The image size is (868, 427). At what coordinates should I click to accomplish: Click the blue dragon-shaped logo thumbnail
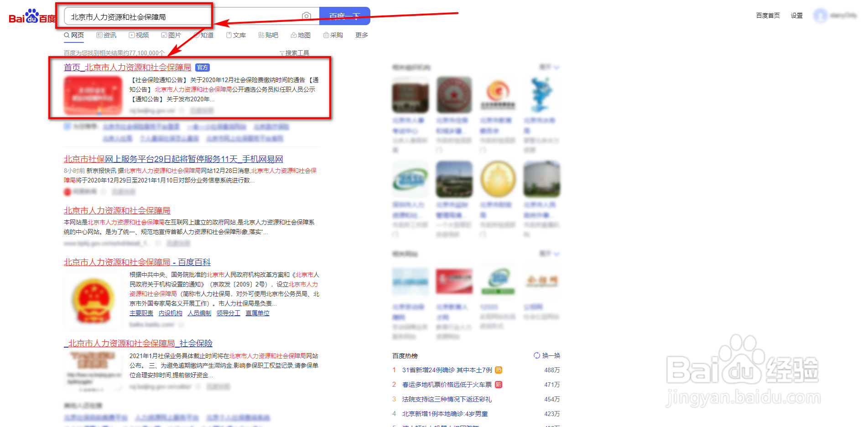coord(542,94)
